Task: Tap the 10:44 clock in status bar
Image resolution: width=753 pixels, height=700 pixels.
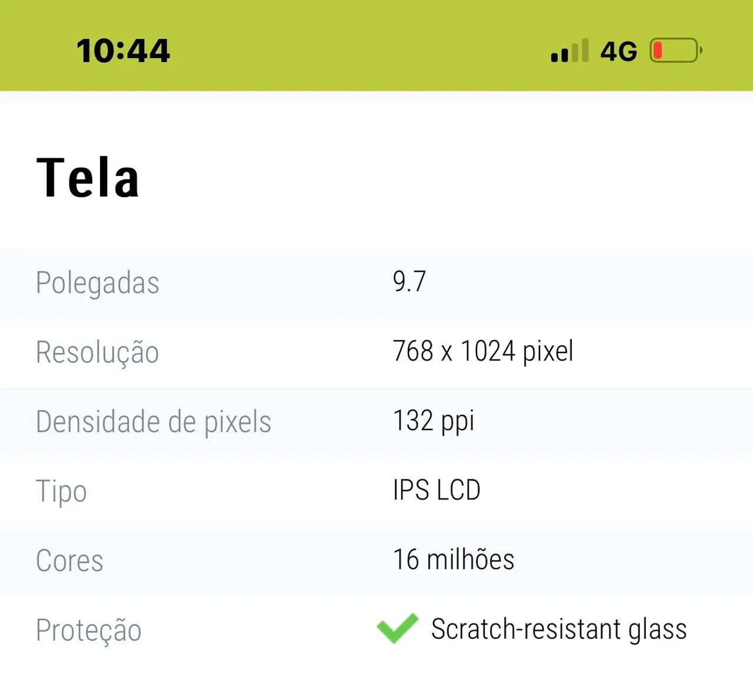Action: (123, 51)
